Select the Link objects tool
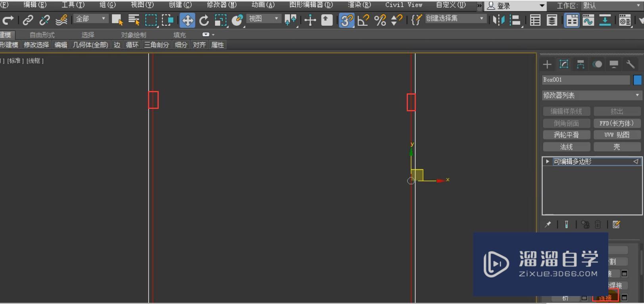Viewport: 644px width, 304px height. [28, 20]
